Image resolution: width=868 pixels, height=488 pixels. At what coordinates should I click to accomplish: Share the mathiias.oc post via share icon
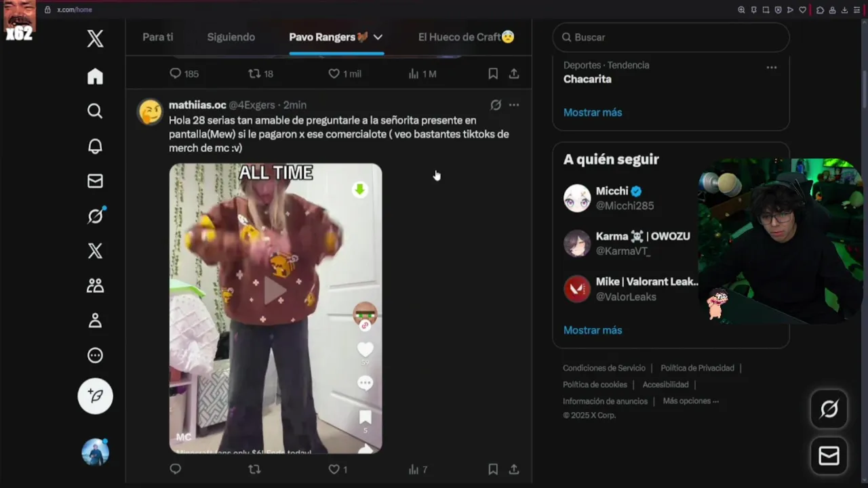click(x=514, y=469)
